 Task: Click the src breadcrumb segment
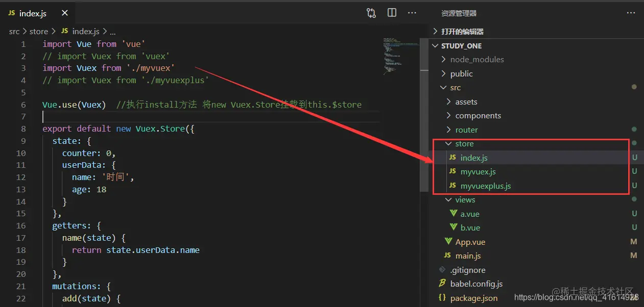[x=14, y=32]
